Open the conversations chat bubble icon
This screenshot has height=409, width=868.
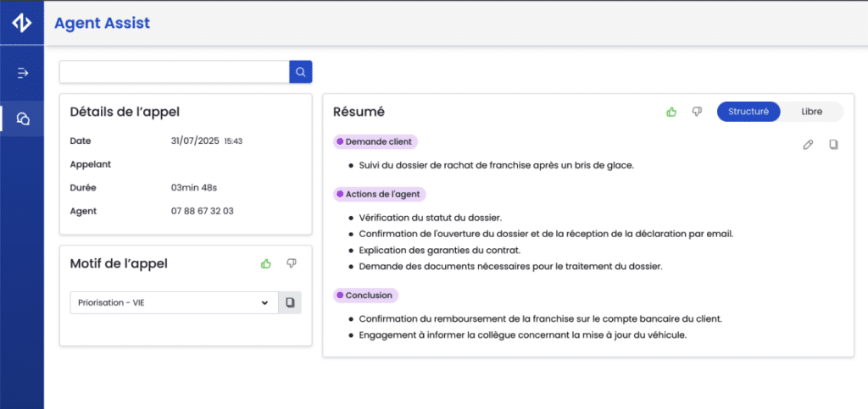[23, 119]
